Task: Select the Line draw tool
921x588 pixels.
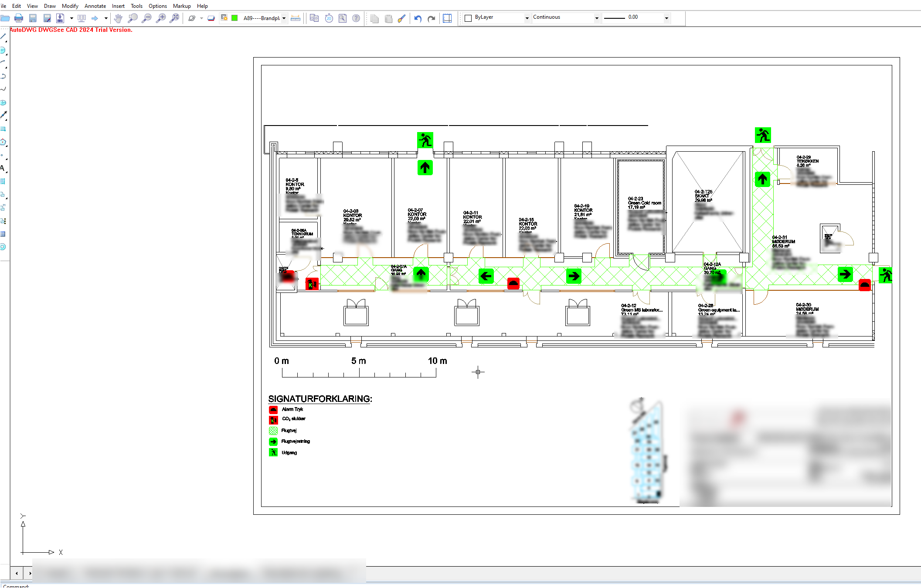Action: [x=3, y=37]
